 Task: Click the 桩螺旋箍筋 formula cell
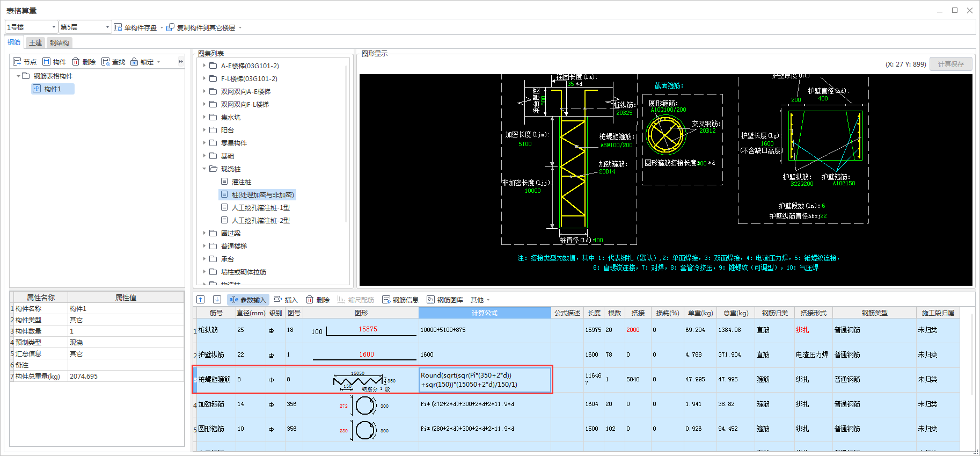pyautogui.click(x=485, y=380)
